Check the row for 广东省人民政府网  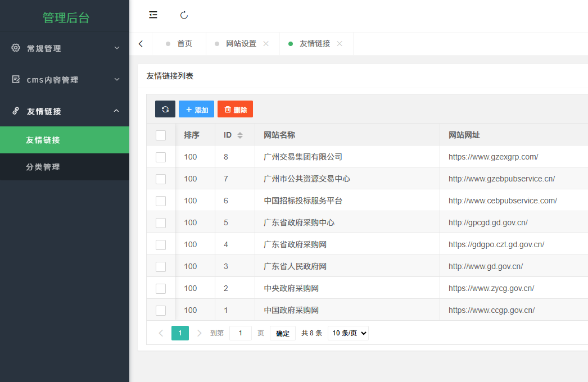point(161,267)
